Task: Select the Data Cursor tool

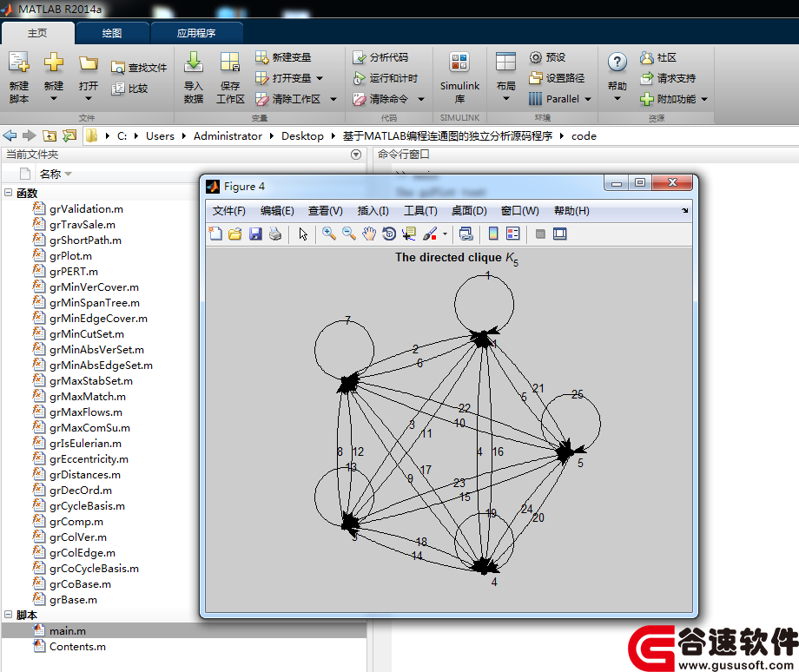Action: click(x=409, y=234)
